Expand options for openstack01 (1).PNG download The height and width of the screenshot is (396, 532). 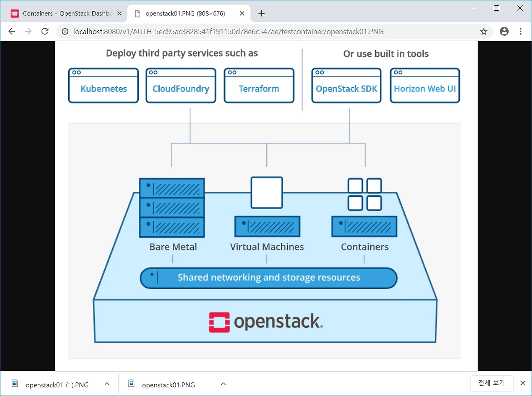point(107,384)
